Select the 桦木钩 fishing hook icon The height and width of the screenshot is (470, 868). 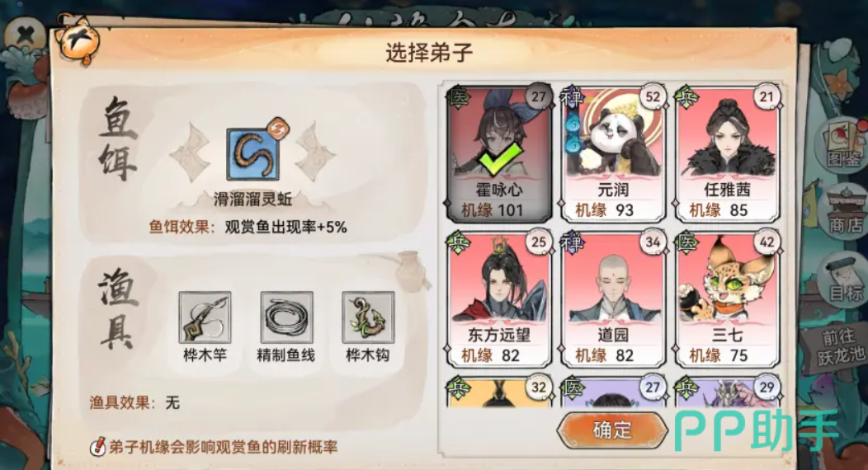click(x=368, y=317)
